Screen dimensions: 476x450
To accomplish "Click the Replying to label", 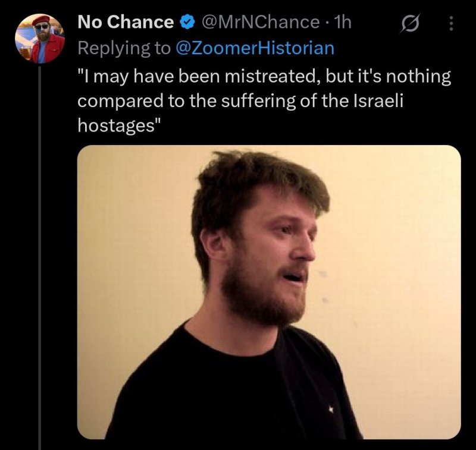I will click(124, 49).
